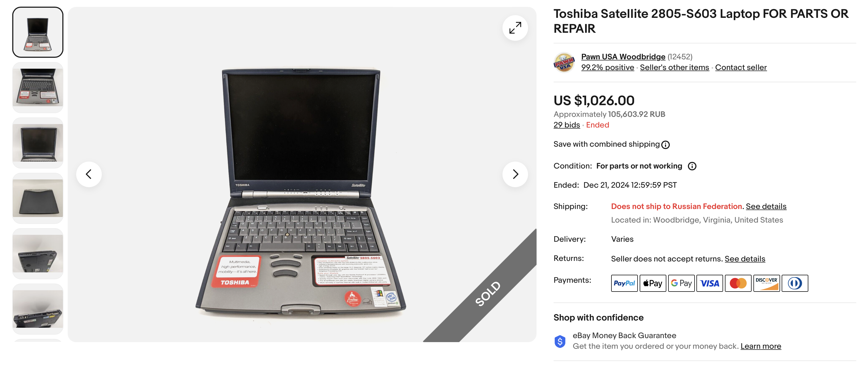Go back to the previous gallery photo
868x369 pixels.
click(89, 174)
